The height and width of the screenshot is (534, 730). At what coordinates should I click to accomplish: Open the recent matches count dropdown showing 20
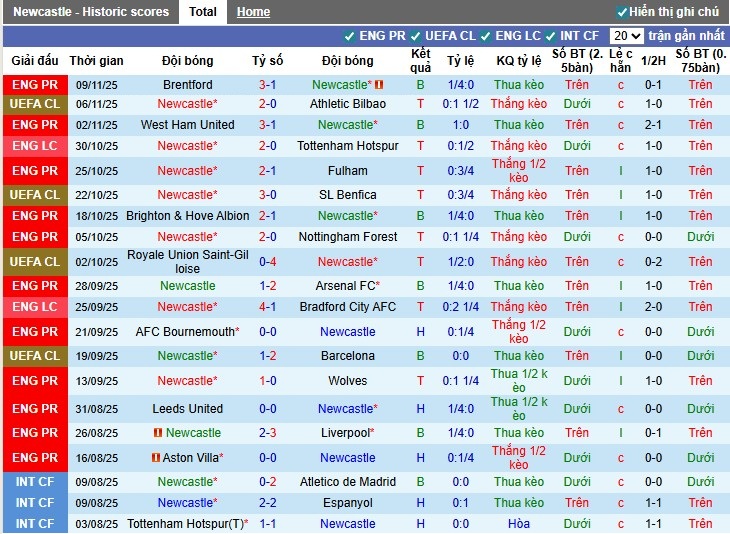tap(626, 36)
